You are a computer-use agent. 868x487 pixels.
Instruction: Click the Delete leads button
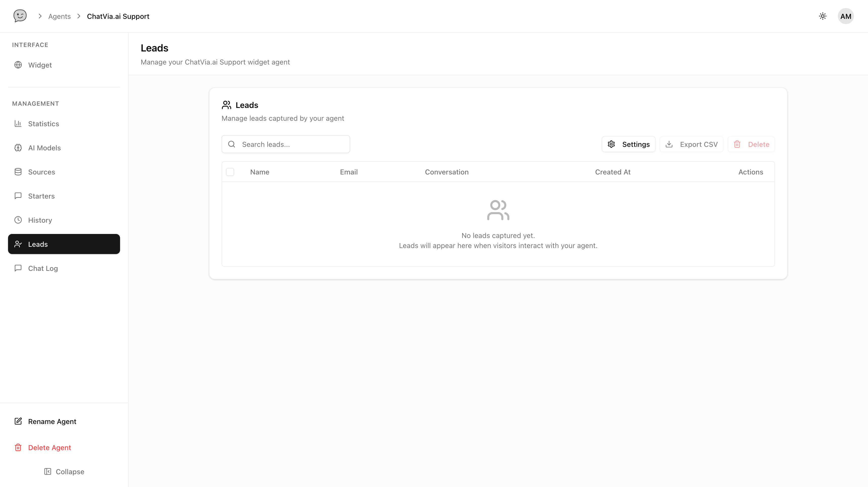751,144
